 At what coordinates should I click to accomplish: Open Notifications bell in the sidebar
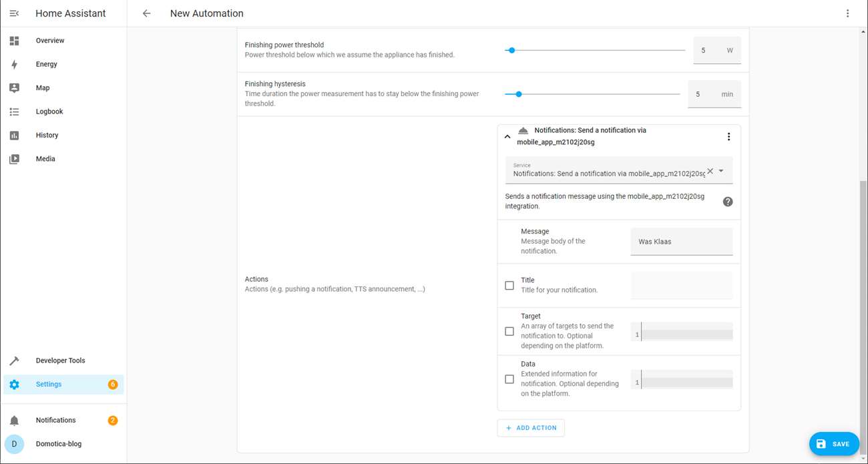(x=15, y=421)
